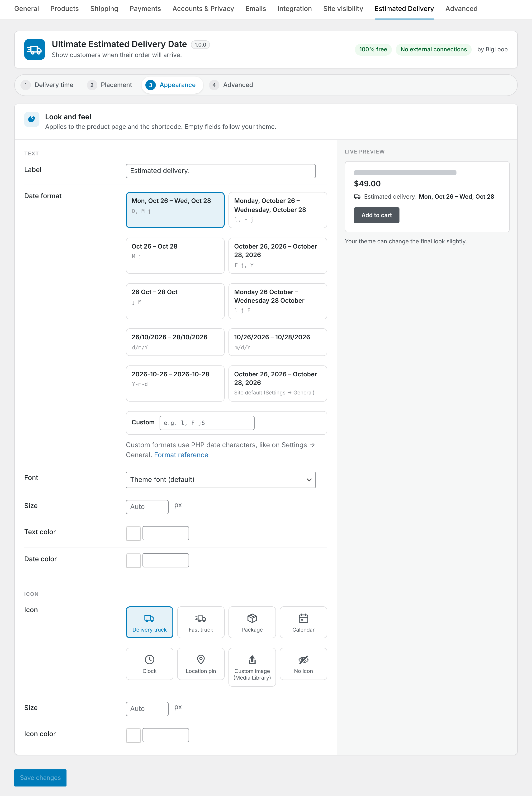The image size is (532, 796).
Task: Select date format Monday, October 26 – Wednesday, October 28
Action: (278, 210)
